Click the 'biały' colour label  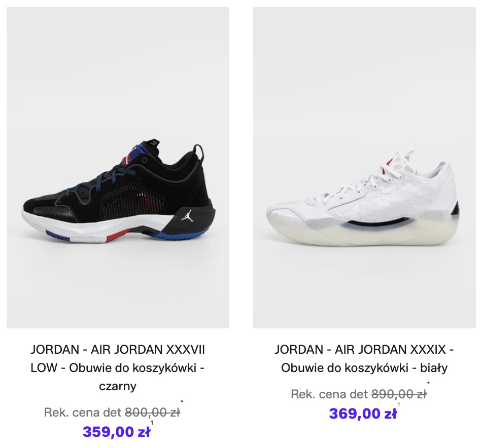click(x=434, y=368)
